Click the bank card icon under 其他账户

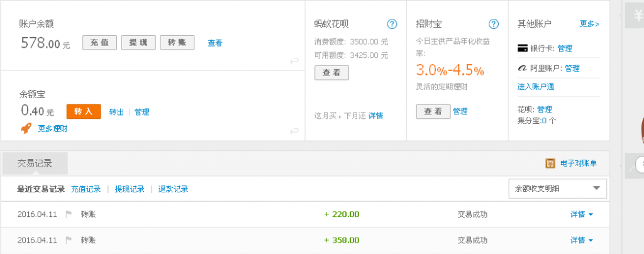pos(521,48)
